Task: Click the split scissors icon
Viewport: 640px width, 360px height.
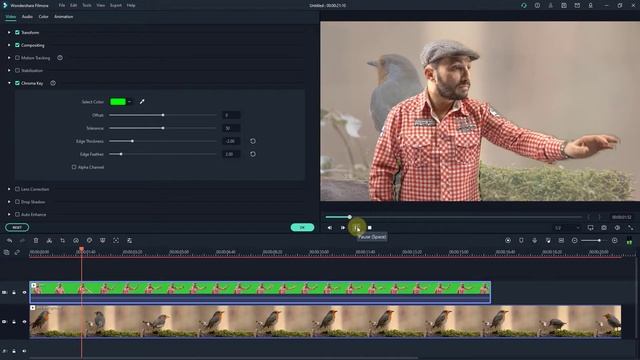Action: pos(49,241)
